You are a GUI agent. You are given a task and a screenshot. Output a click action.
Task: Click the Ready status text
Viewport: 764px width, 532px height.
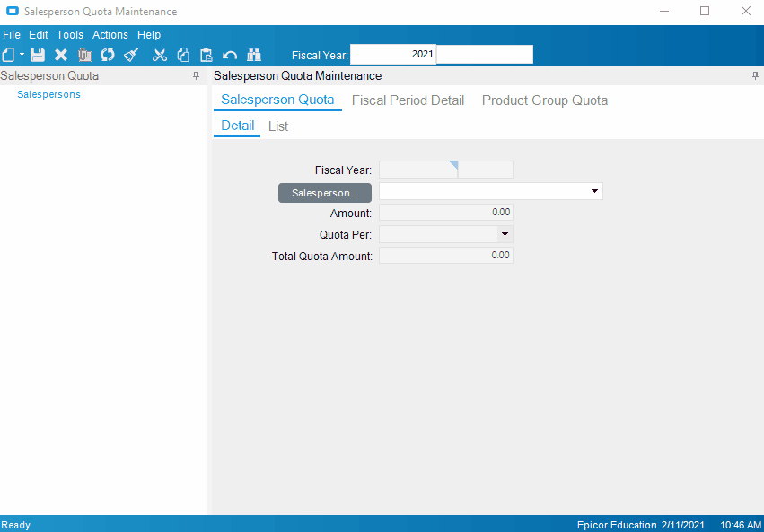(x=15, y=525)
